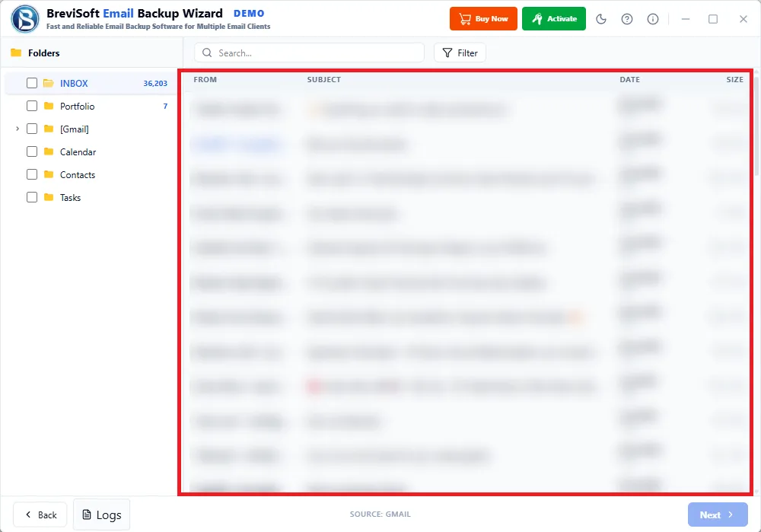Open the Filter button

click(460, 53)
